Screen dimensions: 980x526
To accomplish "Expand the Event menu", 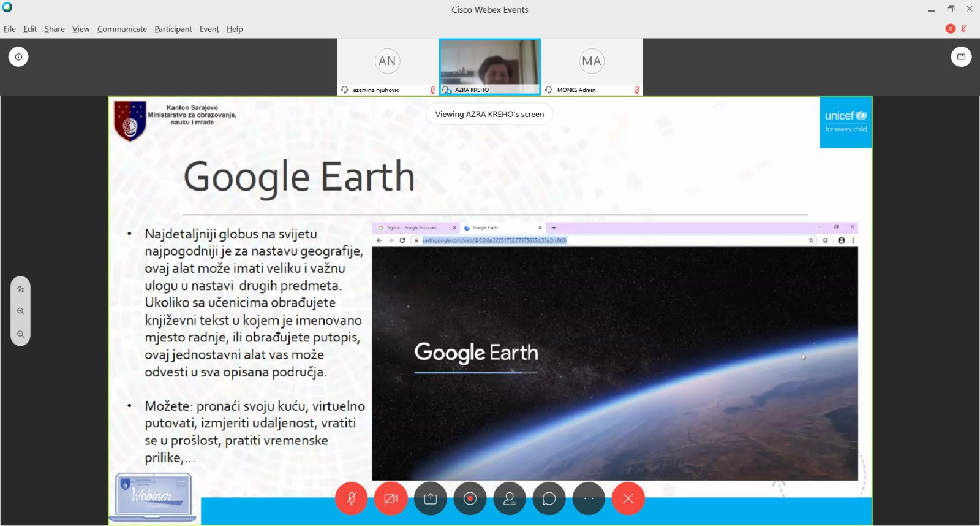I will 209,29.
